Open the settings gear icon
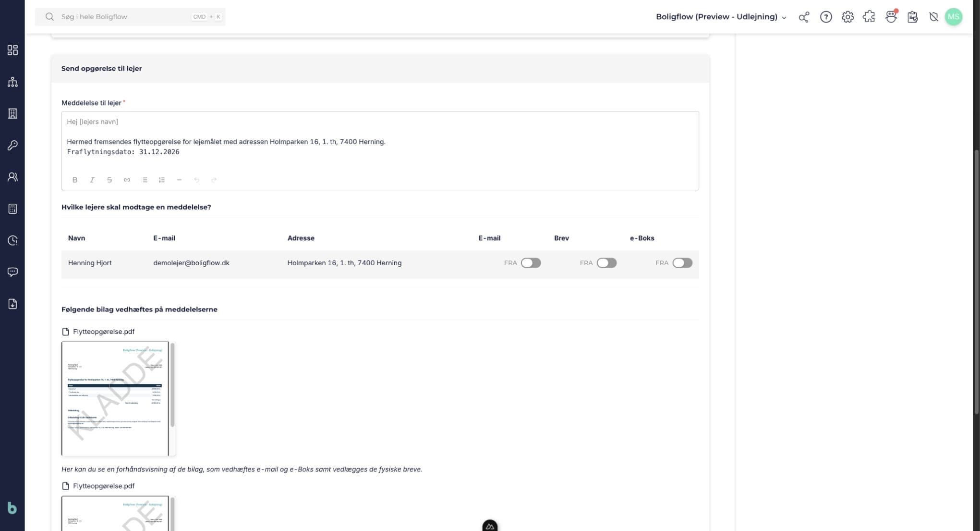The height and width of the screenshot is (531, 980). (x=847, y=17)
